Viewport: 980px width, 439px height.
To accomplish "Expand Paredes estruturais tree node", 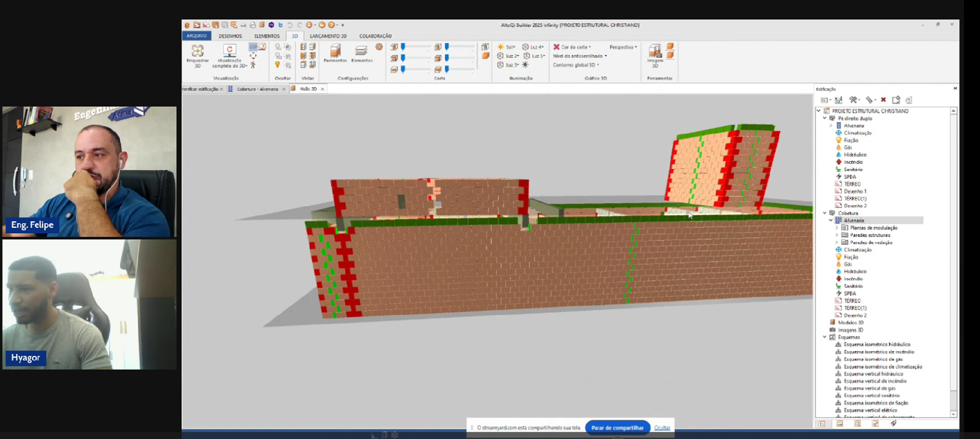I will 837,235.
